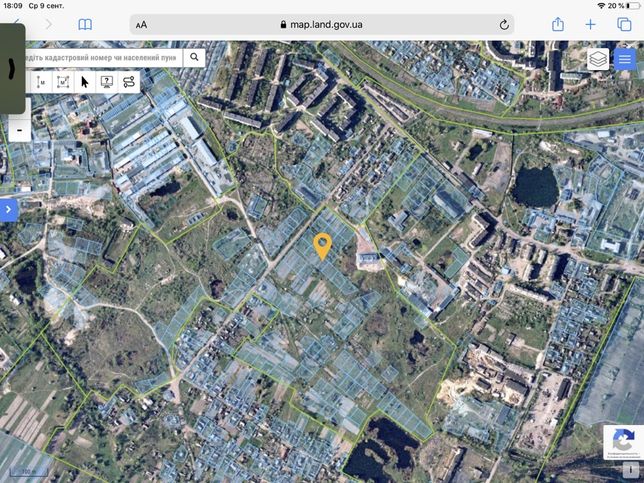Image resolution: width=644 pixels, height=483 pixels.
Task: Tap the 18:09 clock in status bar
Action: pos(13,6)
